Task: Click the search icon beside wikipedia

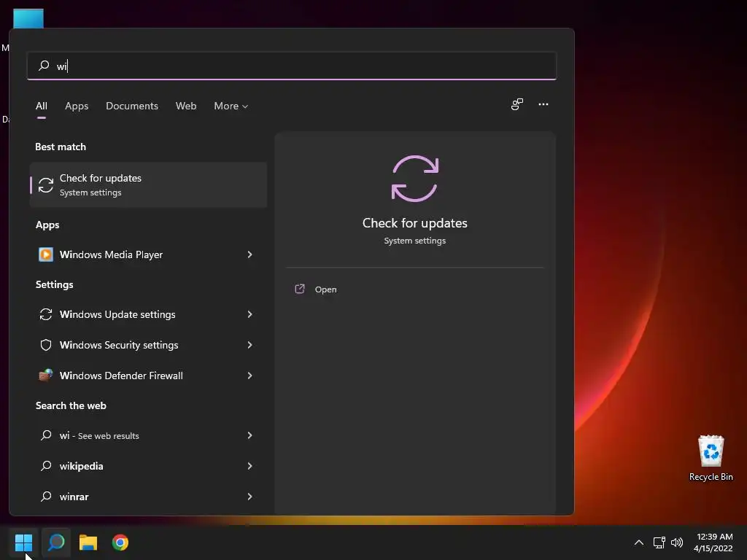Action: coord(46,465)
